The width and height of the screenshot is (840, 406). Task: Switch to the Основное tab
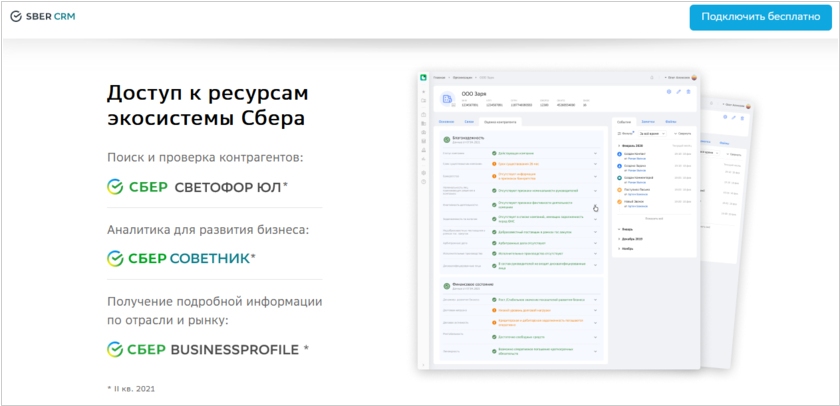coord(446,122)
